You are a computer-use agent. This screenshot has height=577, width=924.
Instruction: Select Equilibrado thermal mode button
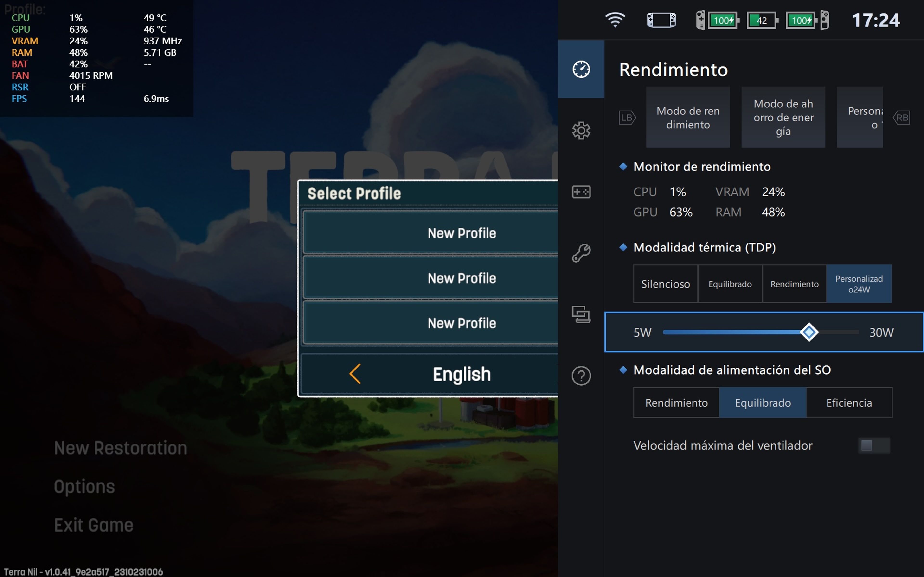[730, 284]
